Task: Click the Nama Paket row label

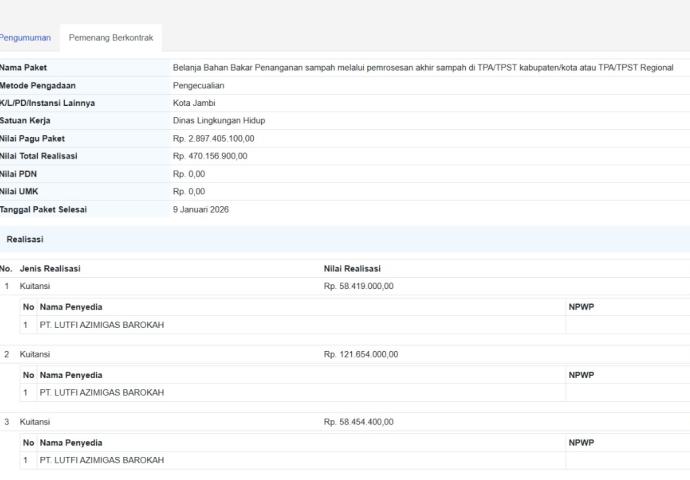Action: pos(24,68)
